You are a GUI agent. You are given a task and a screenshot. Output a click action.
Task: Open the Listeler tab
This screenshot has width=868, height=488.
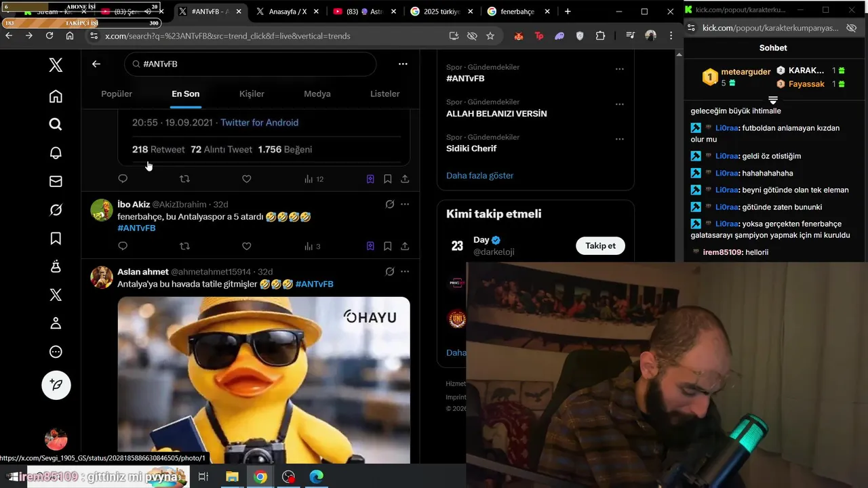point(385,94)
